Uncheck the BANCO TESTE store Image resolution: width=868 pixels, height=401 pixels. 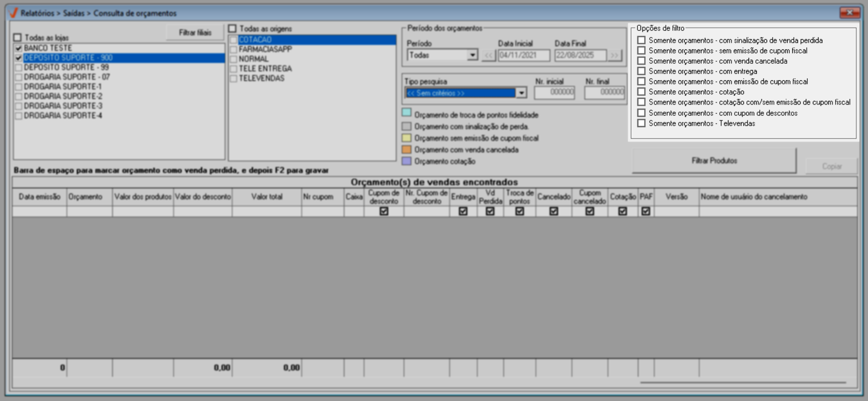click(x=19, y=48)
